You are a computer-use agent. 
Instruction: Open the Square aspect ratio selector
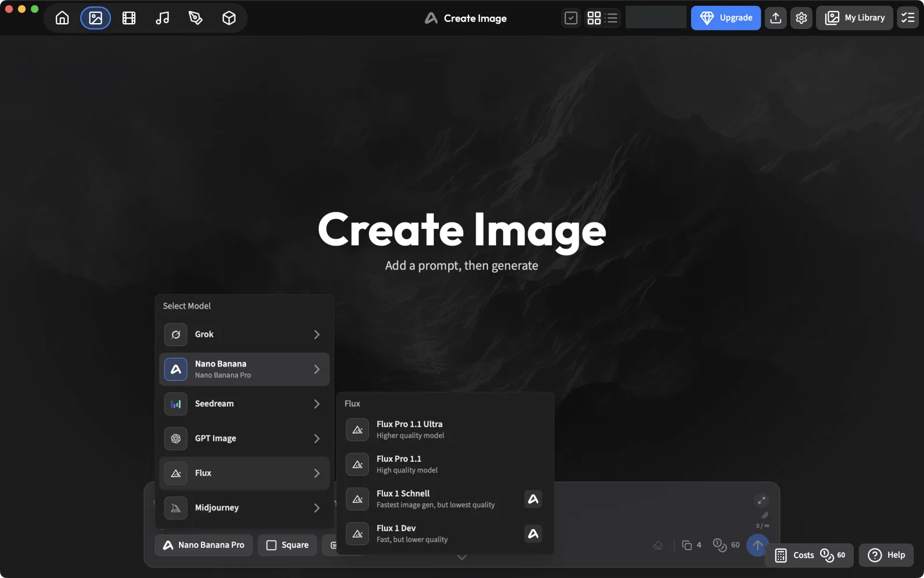pos(287,545)
